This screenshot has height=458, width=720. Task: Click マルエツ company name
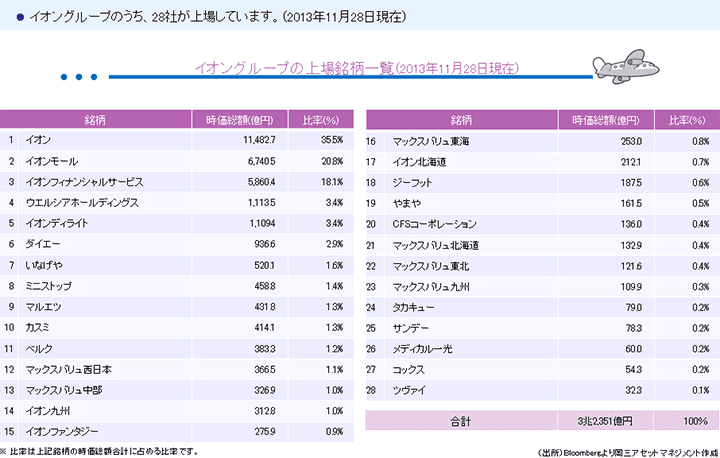[43, 306]
